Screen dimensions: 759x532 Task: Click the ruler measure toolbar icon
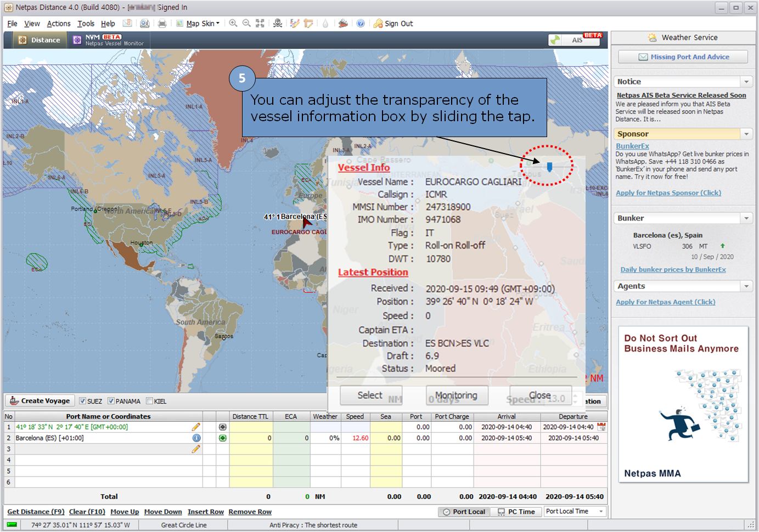[308, 23]
